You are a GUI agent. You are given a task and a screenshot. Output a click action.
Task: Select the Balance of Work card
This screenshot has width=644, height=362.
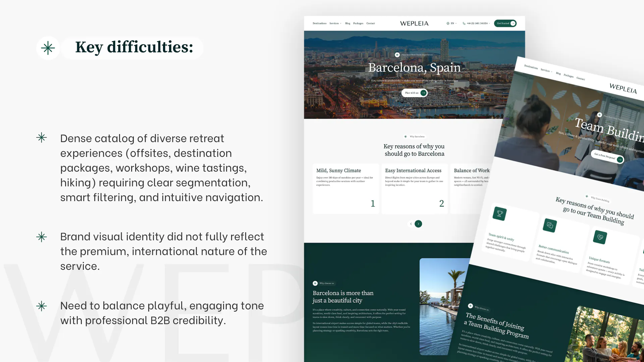click(x=470, y=189)
